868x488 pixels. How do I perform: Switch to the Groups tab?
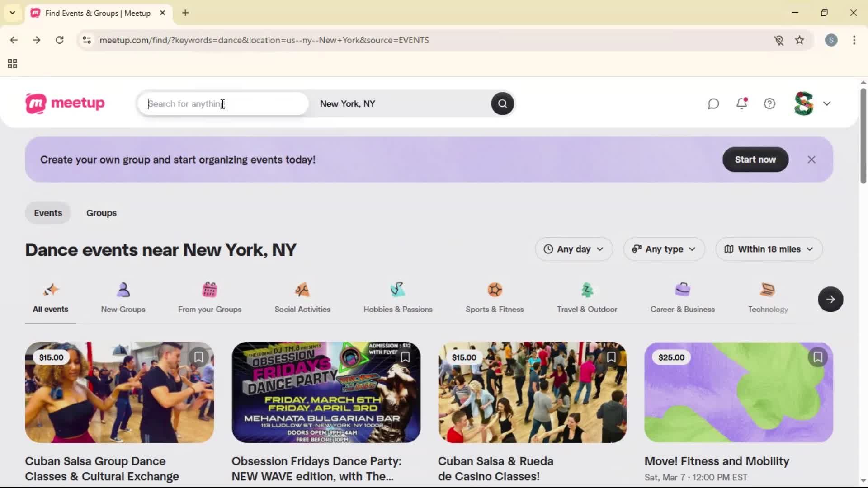point(101,212)
